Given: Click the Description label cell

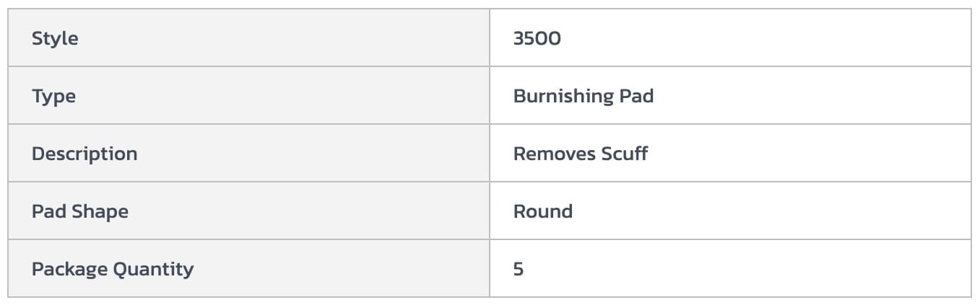Looking at the screenshot, I should tap(84, 154).
